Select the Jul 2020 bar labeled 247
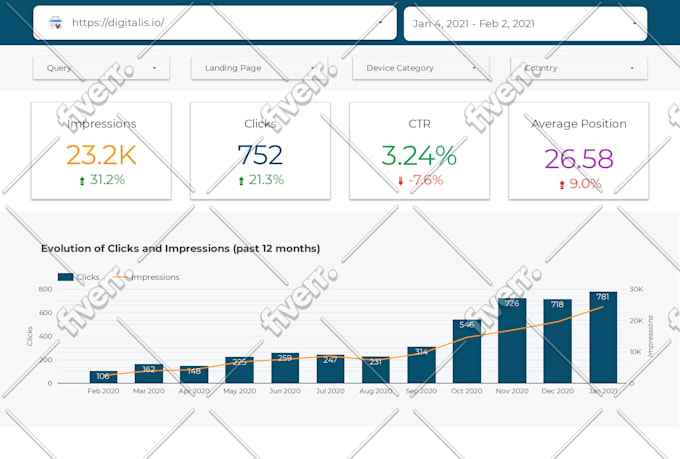680x459 pixels. coord(330,369)
